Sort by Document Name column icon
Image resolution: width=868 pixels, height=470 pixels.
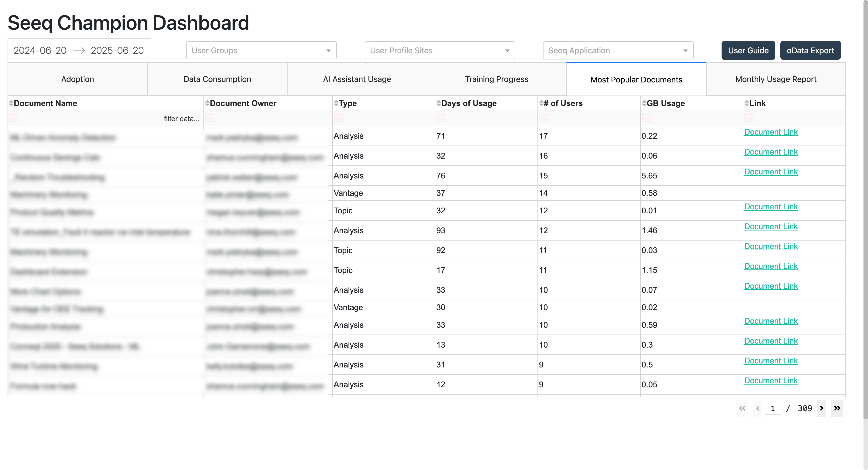pyautogui.click(x=11, y=103)
